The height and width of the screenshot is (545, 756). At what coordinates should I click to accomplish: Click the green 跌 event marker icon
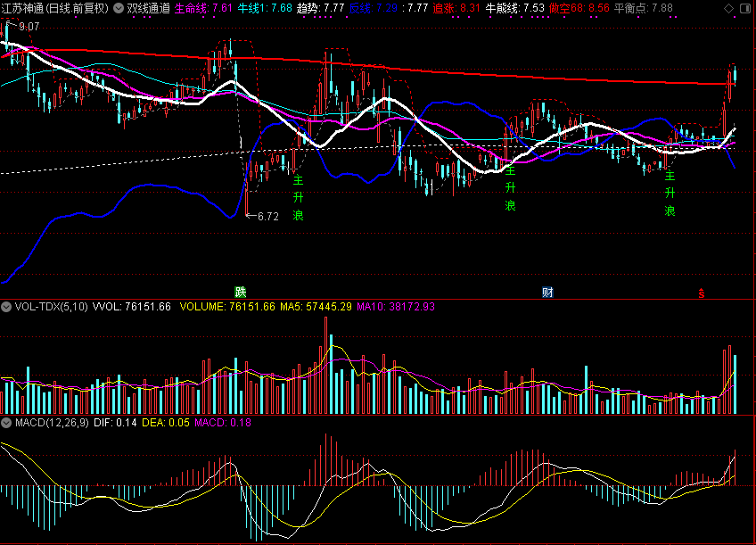(x=240, y=293)
